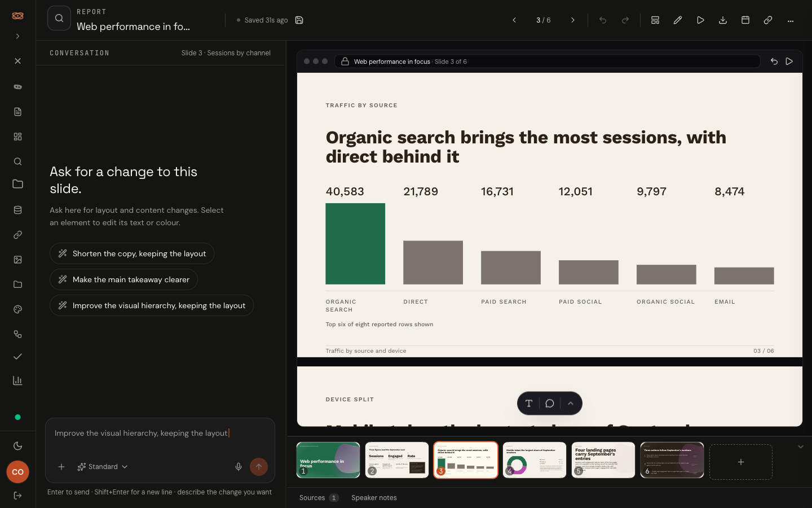Open the CO user avatar
812x508 pixels.
click(x=17, y=472)
